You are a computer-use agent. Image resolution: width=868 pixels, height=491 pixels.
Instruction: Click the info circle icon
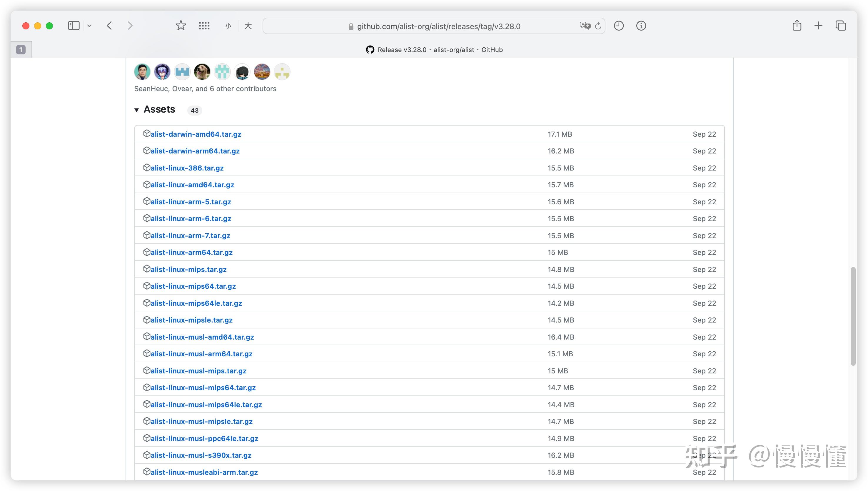641,26
